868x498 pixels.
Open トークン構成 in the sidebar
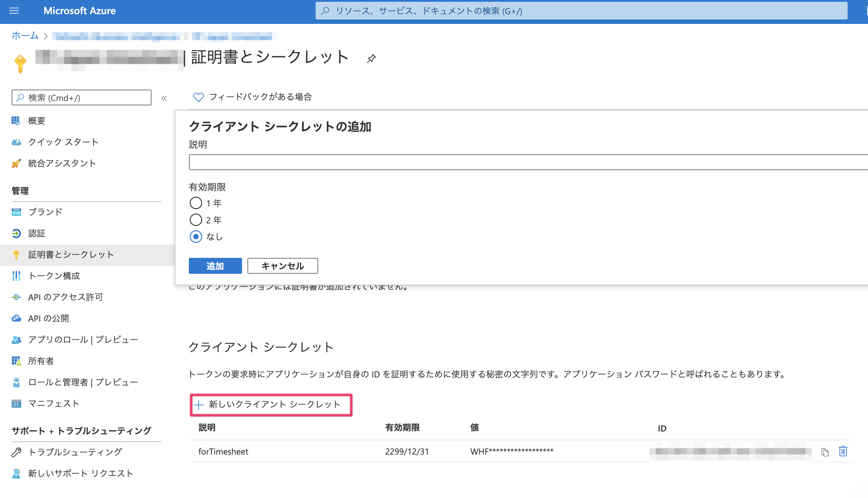[54, 276]
